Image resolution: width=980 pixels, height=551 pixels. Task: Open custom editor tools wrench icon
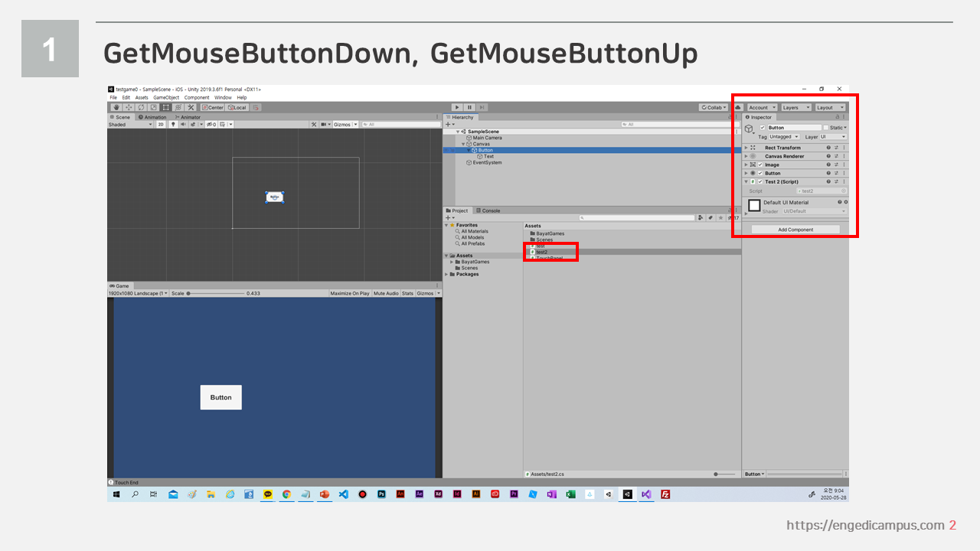pos(191,107)
